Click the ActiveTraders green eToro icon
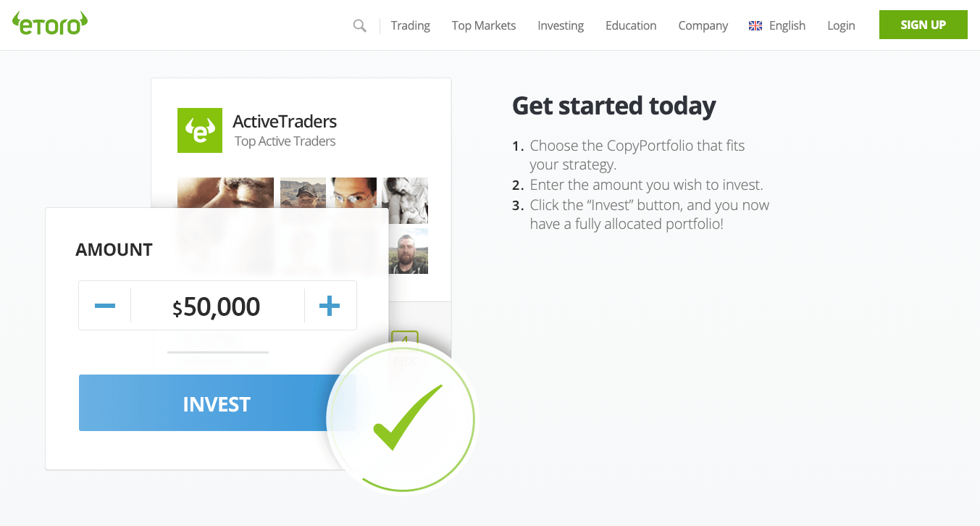Image resolution: width=980 pixels, height=526 pixels. click(200, 130)
